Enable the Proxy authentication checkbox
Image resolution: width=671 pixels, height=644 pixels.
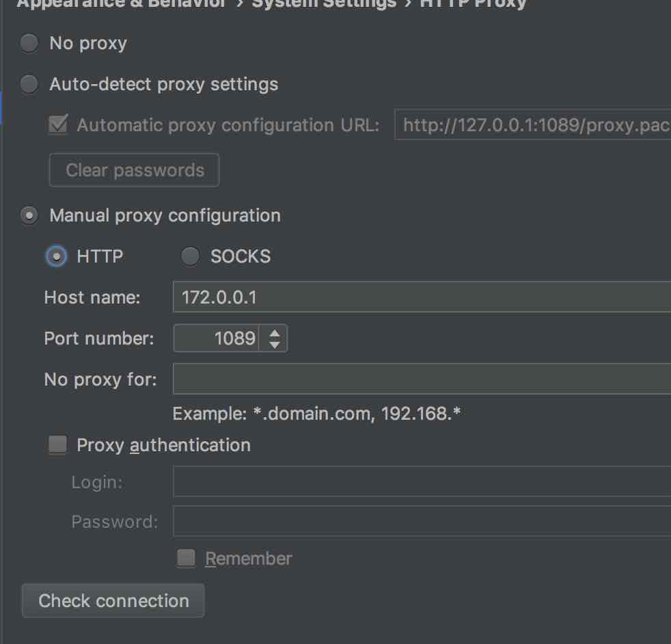click(x=58, y=445)
